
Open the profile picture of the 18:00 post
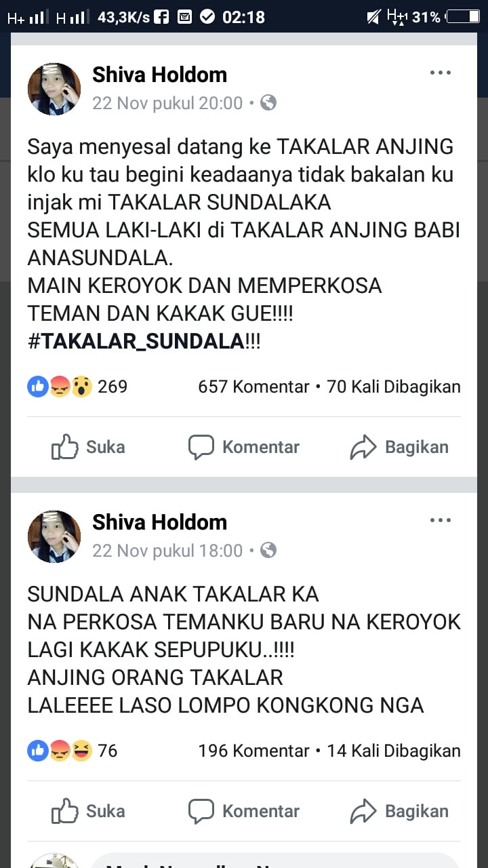(x=54, y=536)
